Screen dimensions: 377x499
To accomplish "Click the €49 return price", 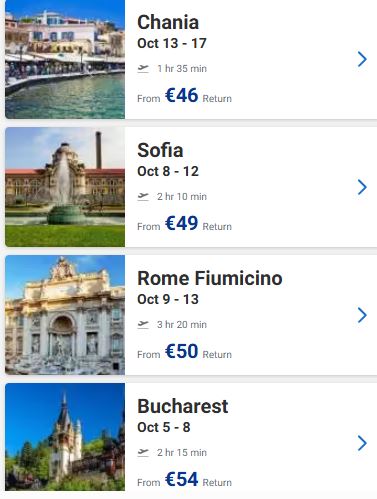I will click(x=182, y=224).
